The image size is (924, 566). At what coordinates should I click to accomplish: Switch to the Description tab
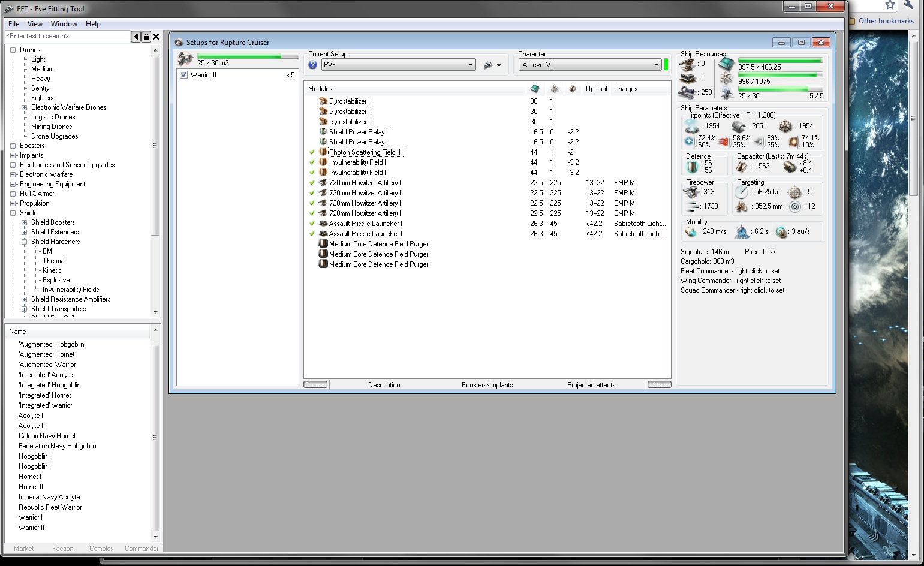coord(384,385)
